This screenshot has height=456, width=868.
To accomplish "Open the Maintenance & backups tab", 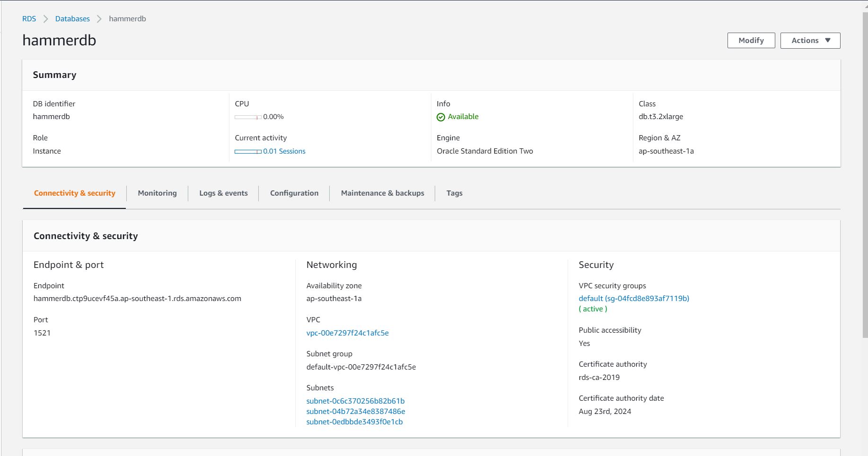I will [x=382, y=193].
